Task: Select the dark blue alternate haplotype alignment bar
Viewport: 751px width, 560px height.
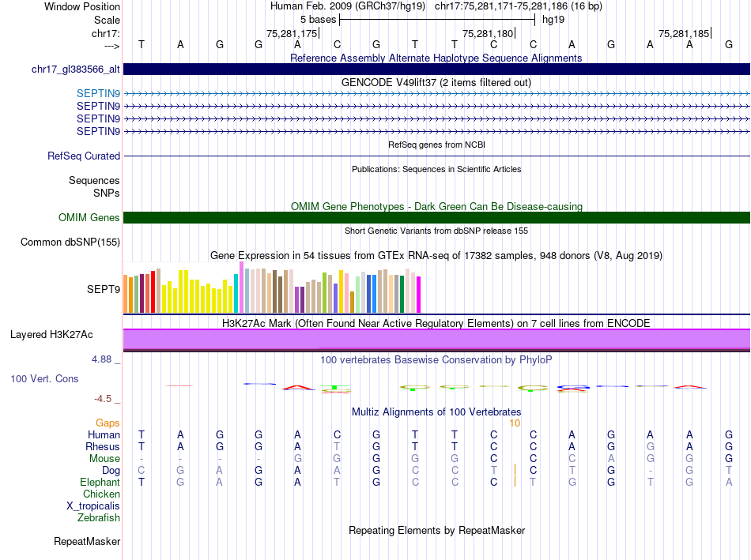Action: 436,70
